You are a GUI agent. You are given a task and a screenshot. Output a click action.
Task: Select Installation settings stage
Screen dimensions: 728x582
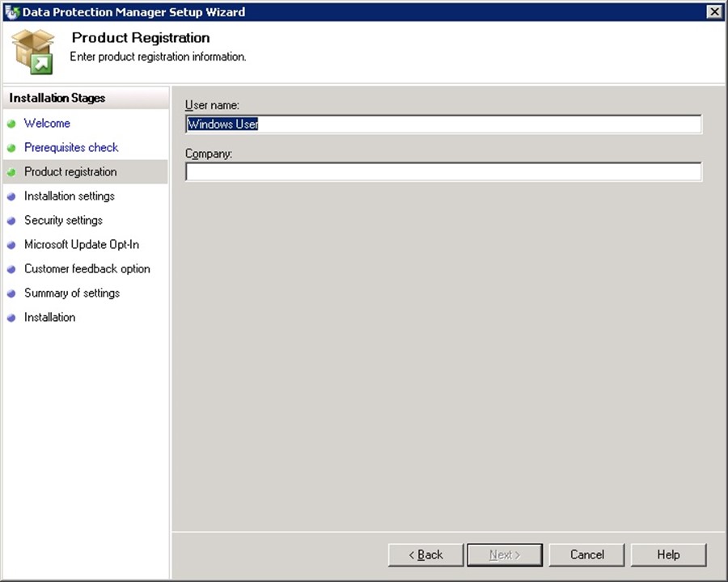(70, 196)
